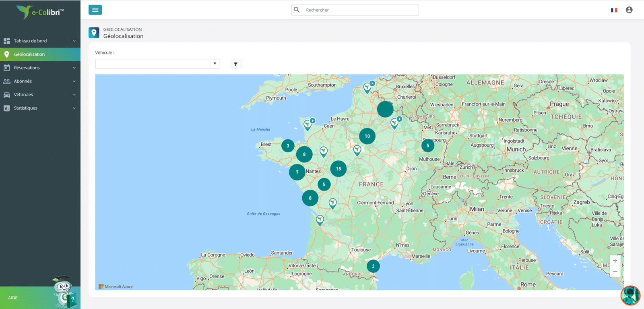644x309 pixels.
Task: Switch language using the French flag icon
Action: pos(614,10)
